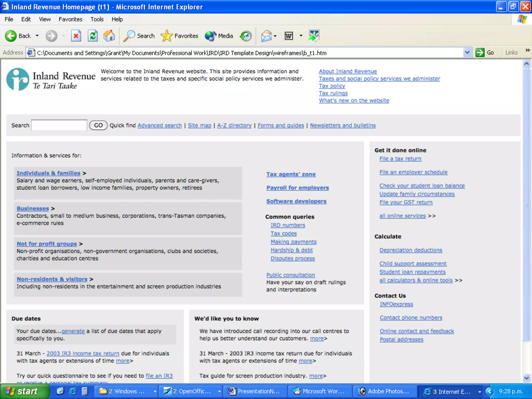
Task: Open the History toolbar icon
Action: click(x=246, y=36)
